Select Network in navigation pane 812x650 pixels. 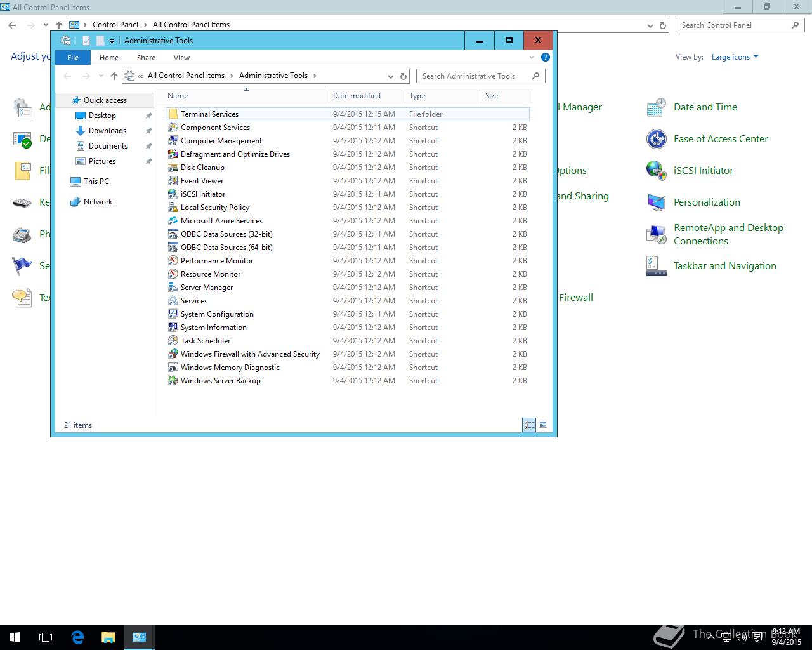click(x=98, y=202)
